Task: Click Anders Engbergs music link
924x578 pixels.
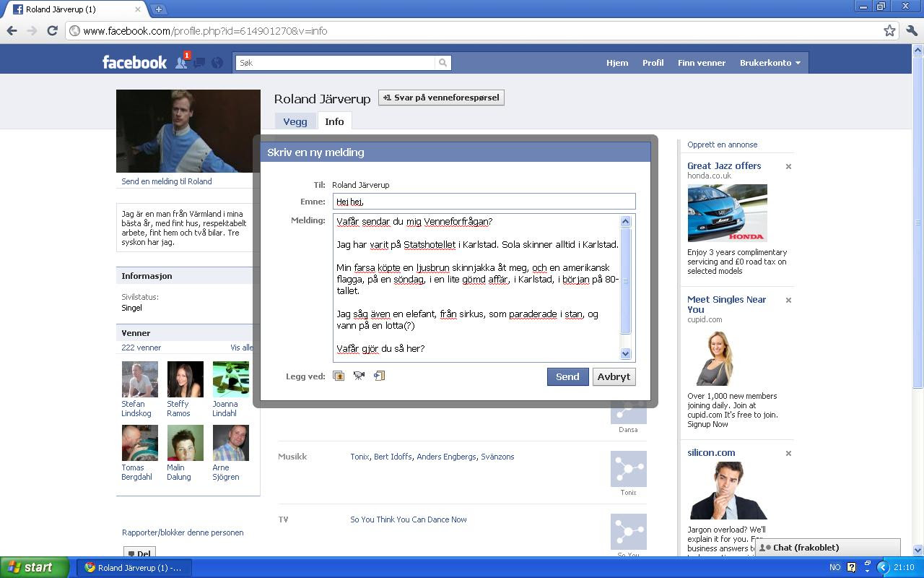Action: coord(446,457)
